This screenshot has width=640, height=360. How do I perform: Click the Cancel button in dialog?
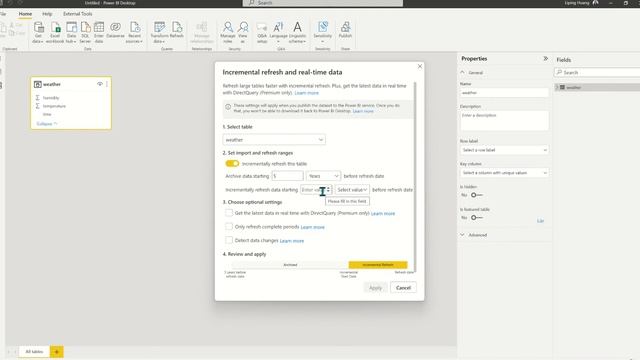coord(403,288)
